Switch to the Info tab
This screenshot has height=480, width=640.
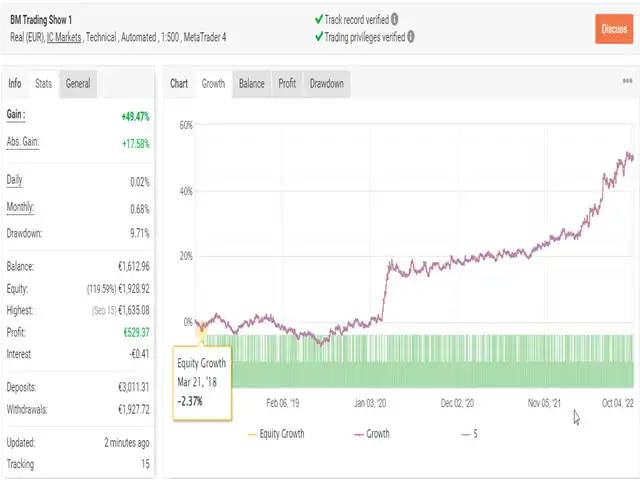coord(15,84)
